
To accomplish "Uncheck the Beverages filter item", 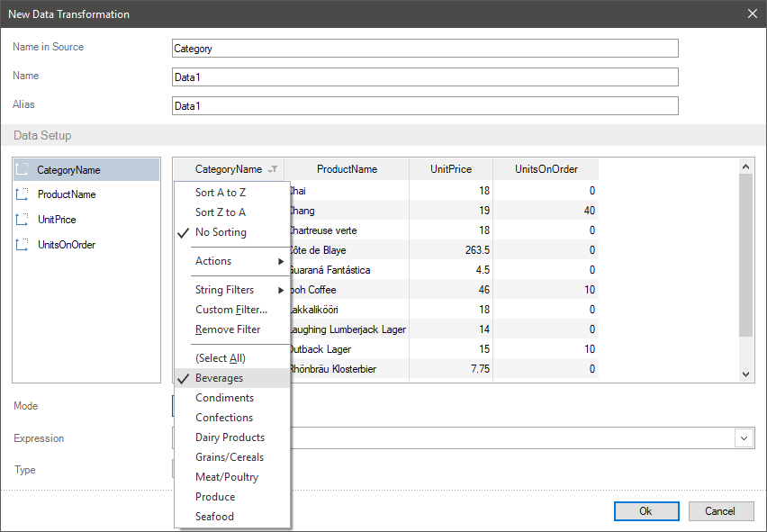I will (219, 378).
